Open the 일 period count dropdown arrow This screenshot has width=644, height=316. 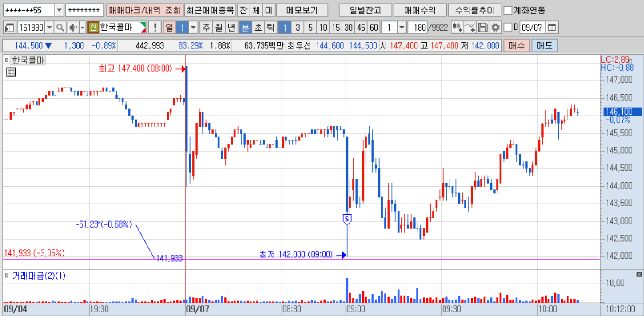pyautogui.click(x=193, y=28)
